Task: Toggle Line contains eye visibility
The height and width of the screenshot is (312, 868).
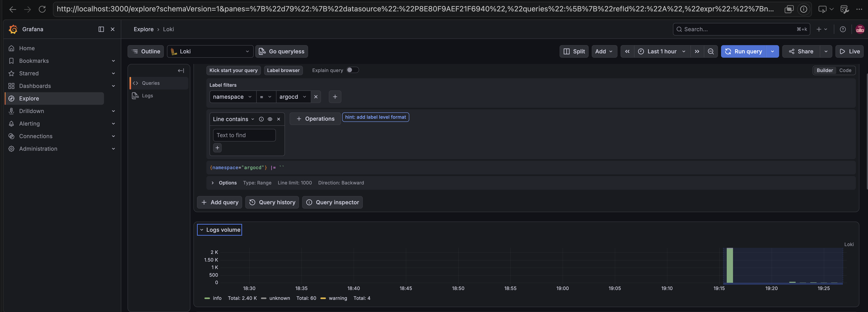Action: [270, 119]
